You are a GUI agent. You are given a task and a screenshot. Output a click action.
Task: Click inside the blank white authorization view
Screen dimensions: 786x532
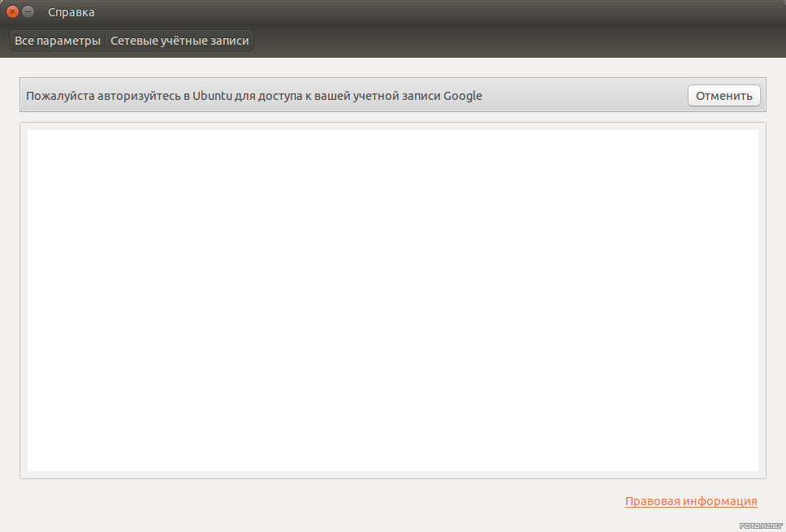coord(392,301)
